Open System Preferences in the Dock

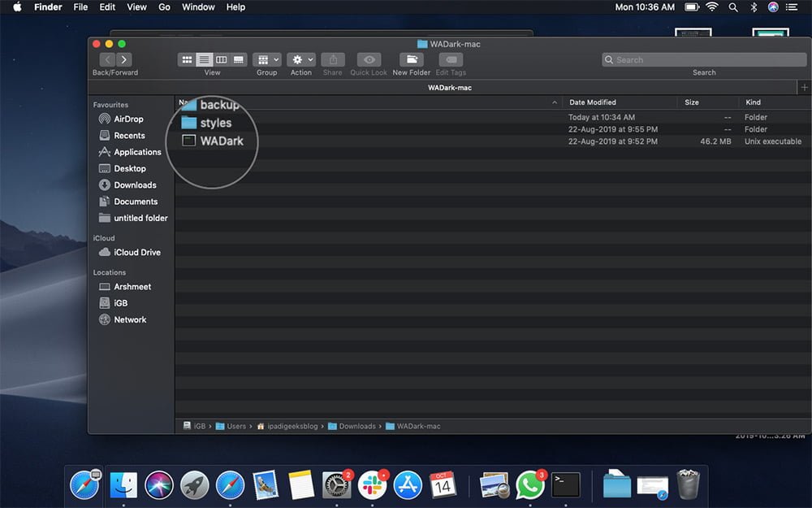click(337, 486)
